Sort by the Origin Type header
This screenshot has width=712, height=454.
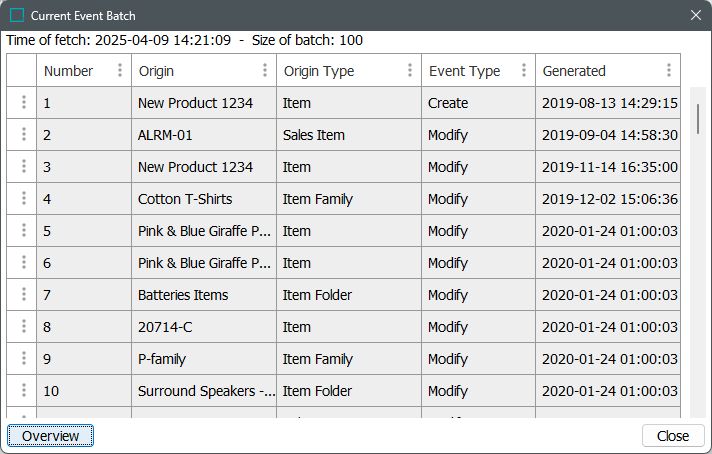(x=319, y=71)
